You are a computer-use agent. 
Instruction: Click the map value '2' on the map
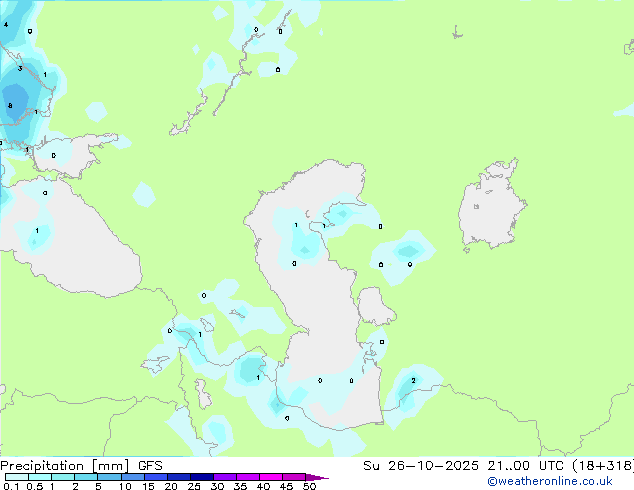tap(413, 380)
